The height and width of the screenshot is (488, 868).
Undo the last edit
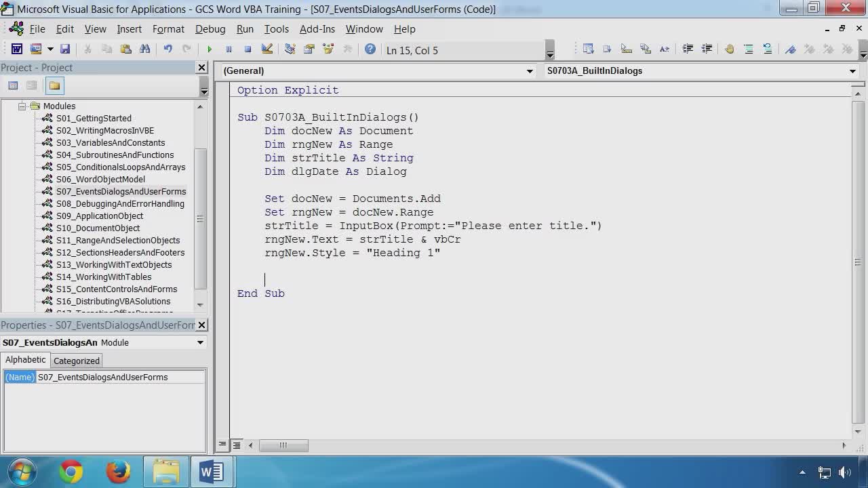[167, 49]
